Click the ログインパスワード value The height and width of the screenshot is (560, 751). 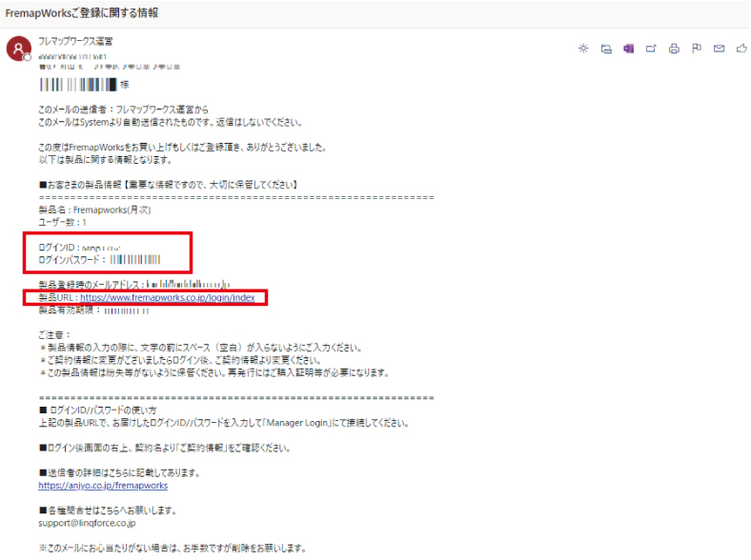[134, 259]
